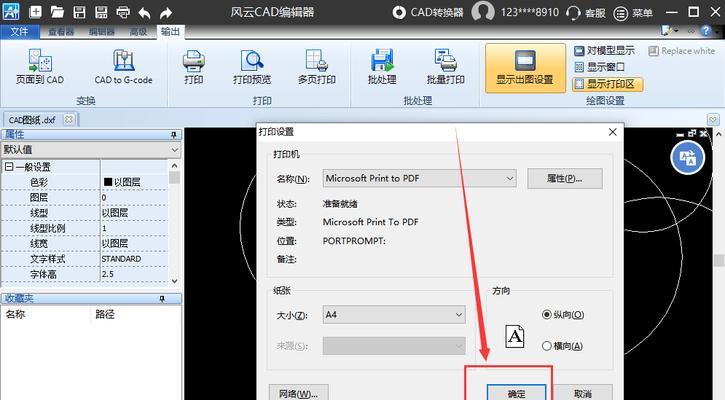Toggle 显示打印区 option

[x=607, y=84]
